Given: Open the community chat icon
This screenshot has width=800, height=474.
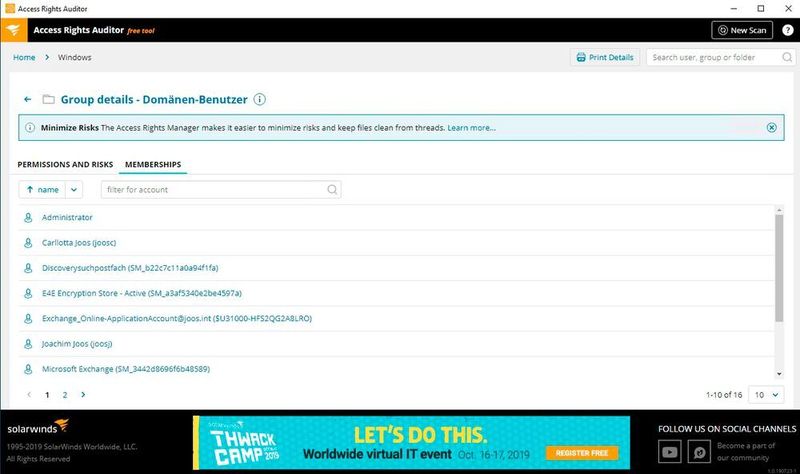Looking at the screenshot, I should 699,452.
